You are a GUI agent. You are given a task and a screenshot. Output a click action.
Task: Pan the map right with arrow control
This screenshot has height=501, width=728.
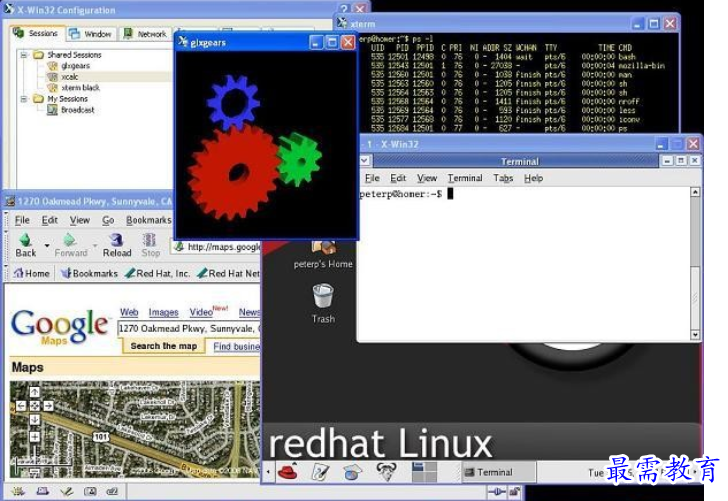(48, 406)
